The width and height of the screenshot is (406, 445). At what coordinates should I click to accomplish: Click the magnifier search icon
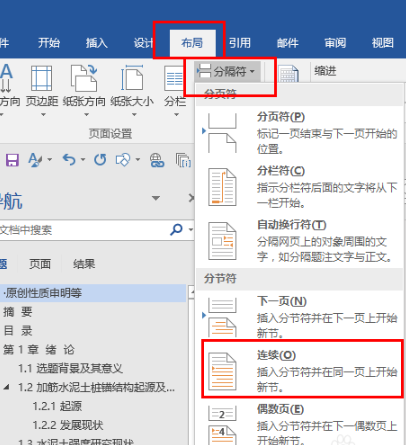click(x=176, y=230)
